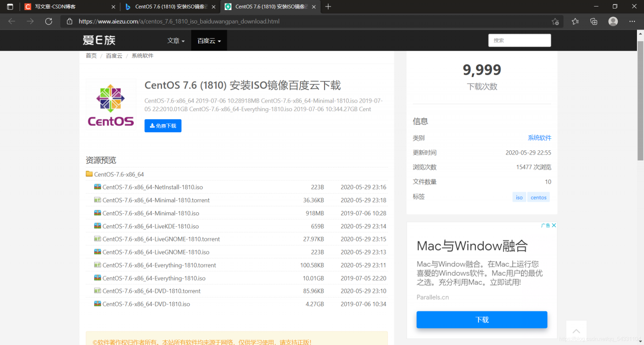
Task: Expand the 文章 dropdown menu
Action: pos(176,41)
